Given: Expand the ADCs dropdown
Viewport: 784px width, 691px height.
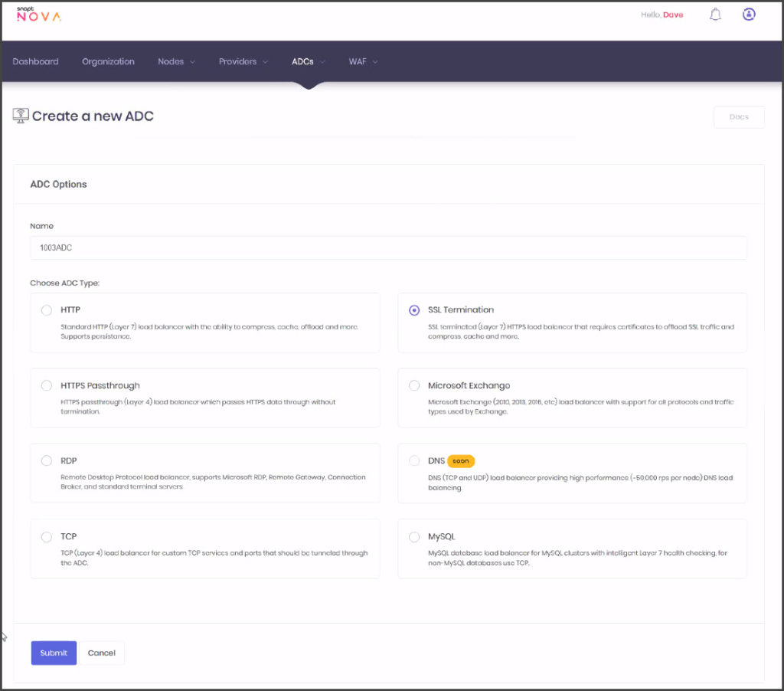Looking at the screenshot, I should pyautogui.click(x=307, y=61).
